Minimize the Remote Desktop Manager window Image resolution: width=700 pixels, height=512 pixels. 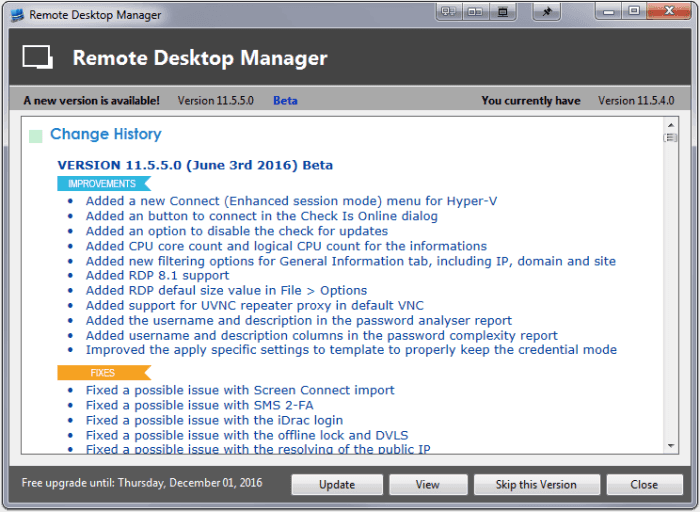pos(608,12)
